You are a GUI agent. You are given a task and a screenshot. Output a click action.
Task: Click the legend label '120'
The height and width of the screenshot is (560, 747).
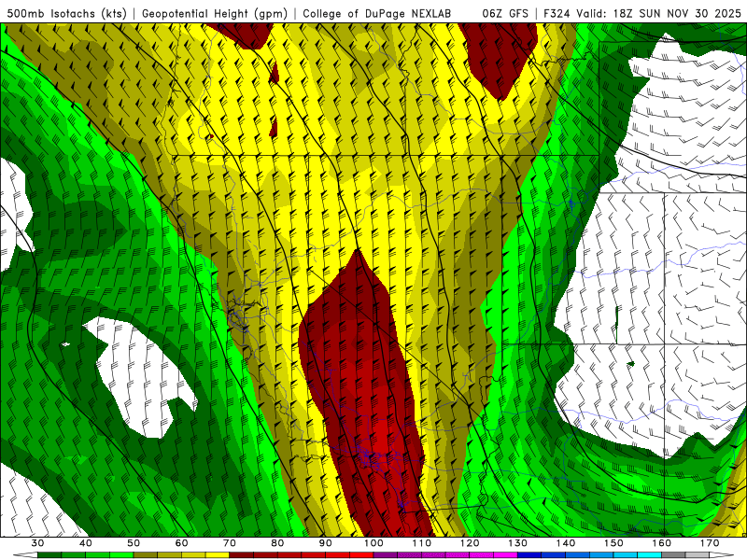point(470,543)
